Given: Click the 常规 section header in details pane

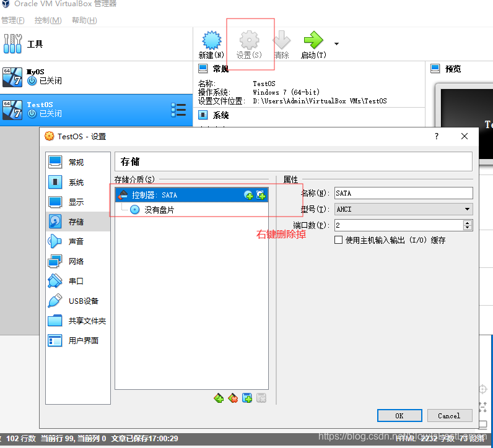Looking at the screenshot, I should coord(220,69).
